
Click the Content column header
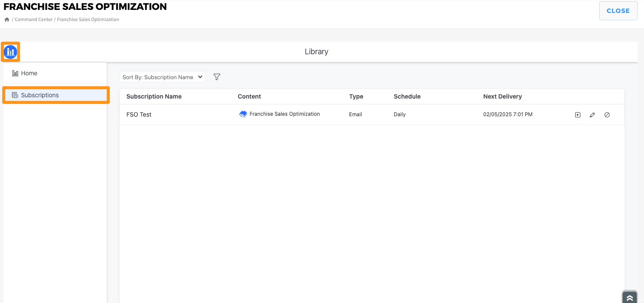(249, 96)
